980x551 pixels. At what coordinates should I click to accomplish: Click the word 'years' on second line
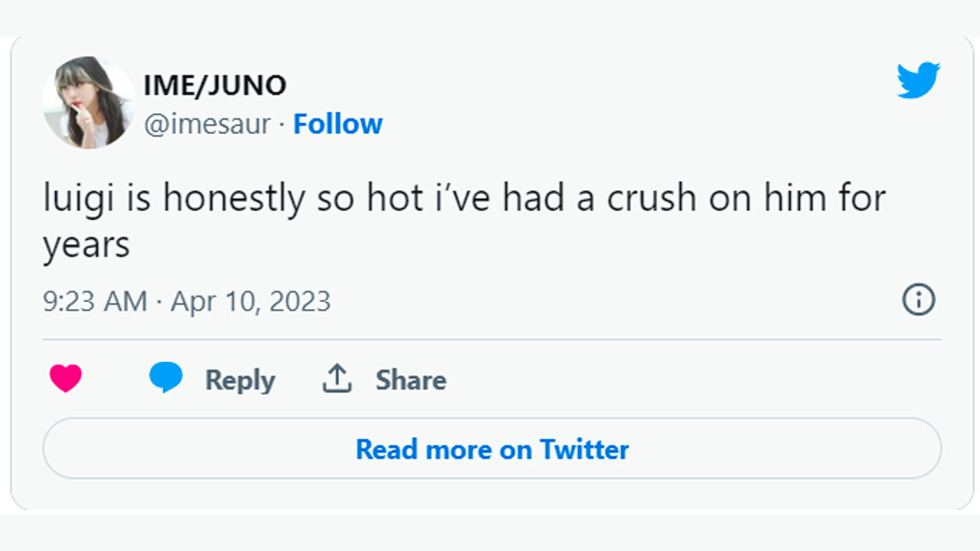[86, 246]
